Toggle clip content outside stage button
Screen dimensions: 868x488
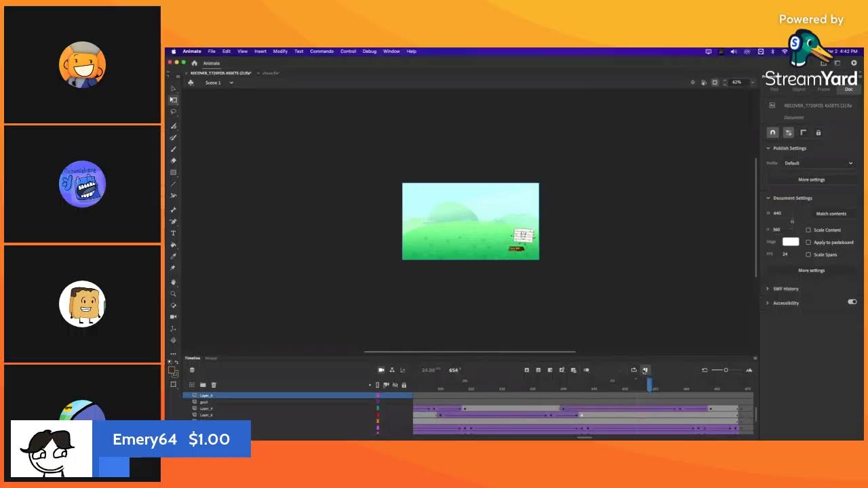[x=715, y=82]
